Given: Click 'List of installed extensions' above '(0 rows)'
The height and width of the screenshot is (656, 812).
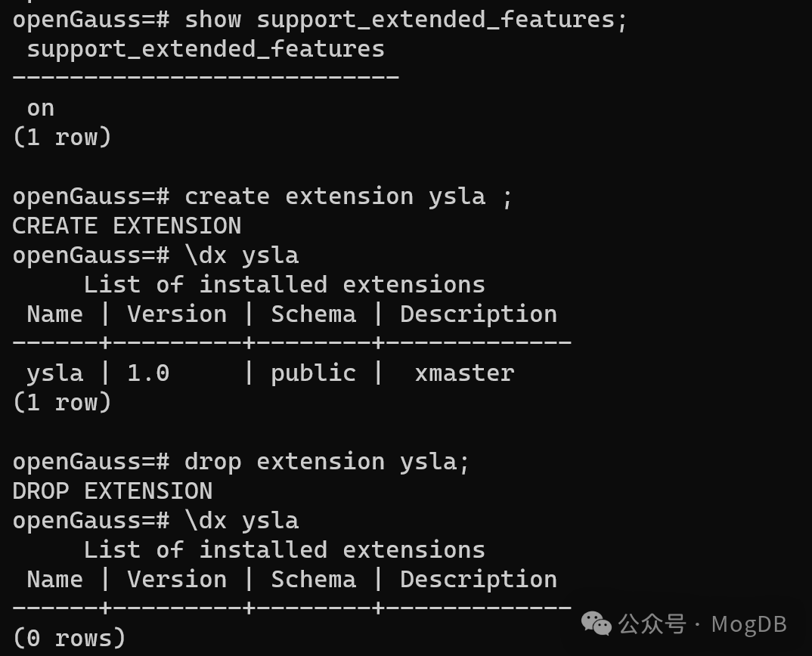Looking at the screenshot, I should click(284, 550).
